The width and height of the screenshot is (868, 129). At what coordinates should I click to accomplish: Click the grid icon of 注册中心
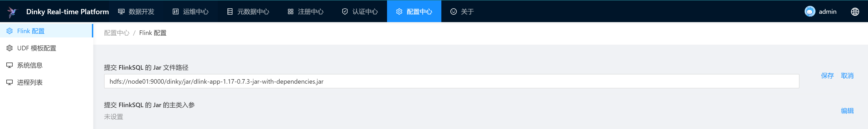tap(290, 12)
